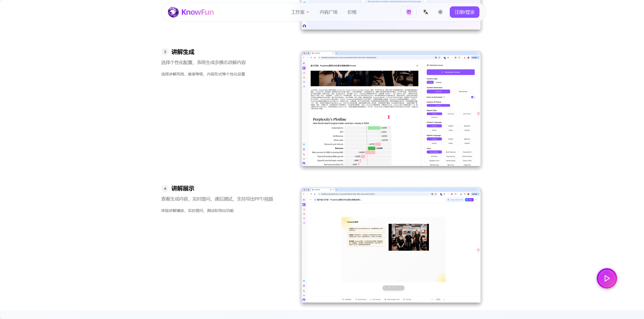Click text 查看生成内容，实时提问，课后测试，支持导出PPT/视频

pyautogui.click(x=217, y=199)
